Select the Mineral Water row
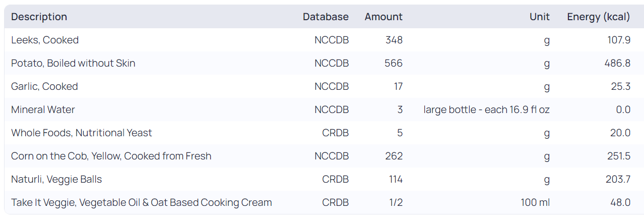 (x=43, y=109)
